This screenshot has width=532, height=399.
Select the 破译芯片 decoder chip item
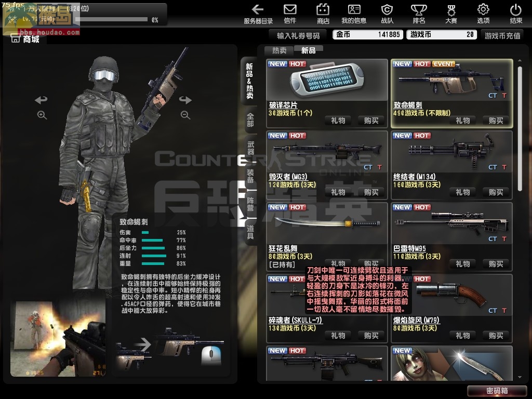(327, 81)
